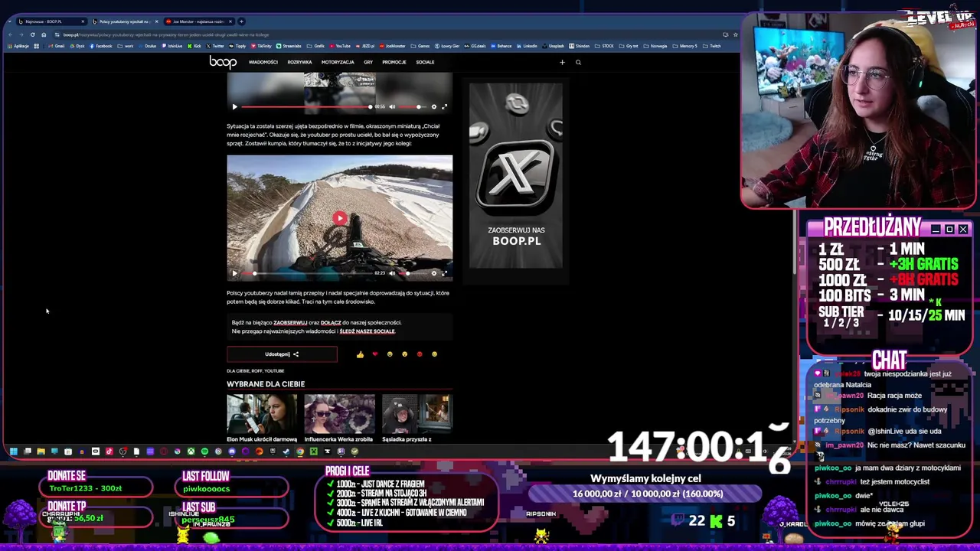Screen dimensions: 980x551
Task: Toggle fullscreen on upper video
Action: coord(444,107)
